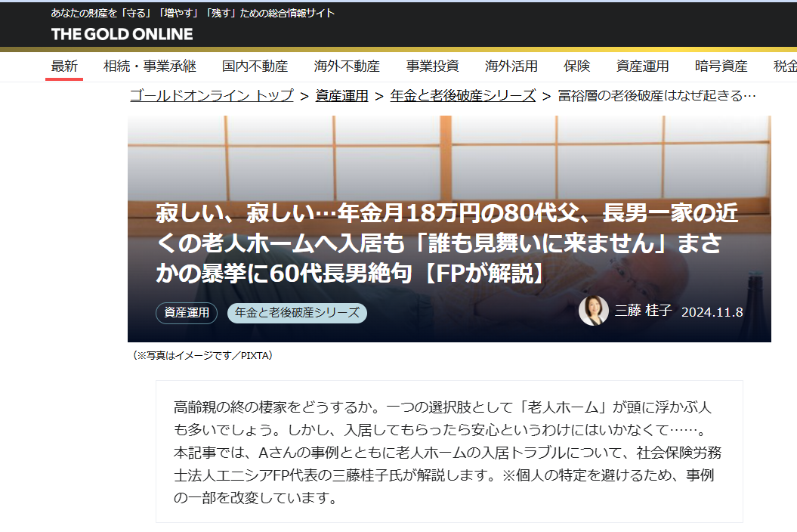Image resolution: width=797 pixels, height=532 pixels.
Task: Click the site tagline あなたの財産を「守る」
Action: pyautogui.click(x=193, y=13)
